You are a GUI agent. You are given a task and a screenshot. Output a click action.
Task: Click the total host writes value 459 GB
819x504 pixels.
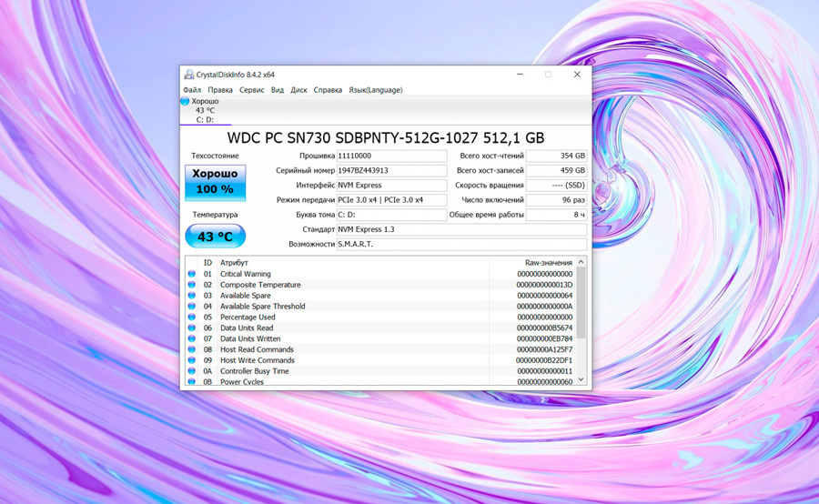click(556, 170)
